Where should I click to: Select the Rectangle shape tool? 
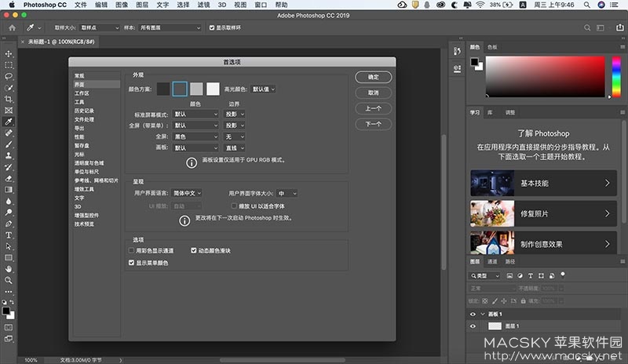pyautogui.click(x=9, y=258)
